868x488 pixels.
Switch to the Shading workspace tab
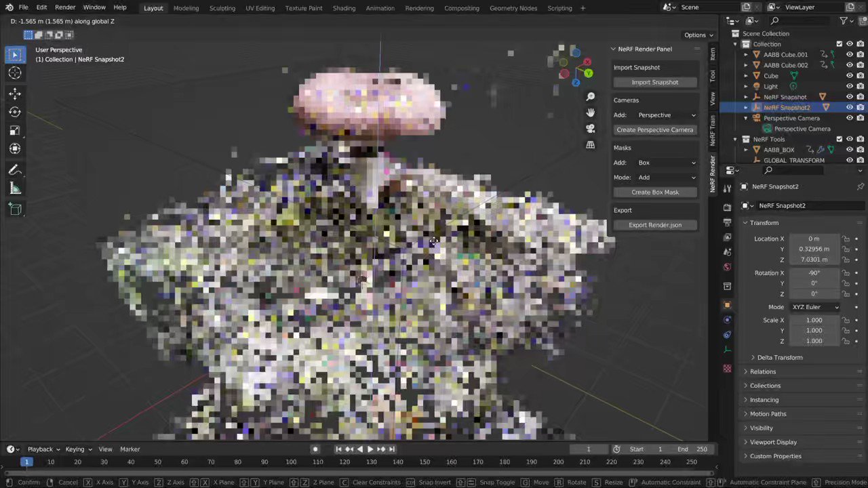344,7
